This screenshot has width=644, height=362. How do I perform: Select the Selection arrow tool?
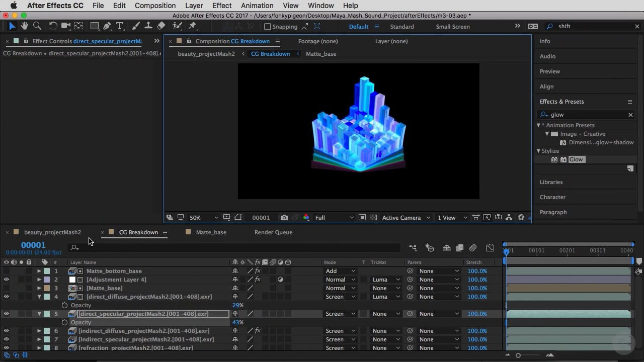click(x=12, y=26)
